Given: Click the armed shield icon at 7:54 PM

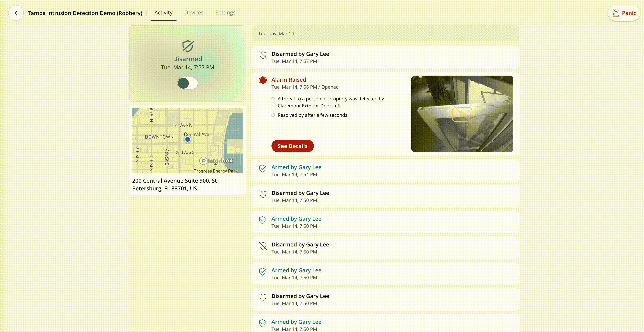Looking at the screenshot, I should tap(263, 169).
